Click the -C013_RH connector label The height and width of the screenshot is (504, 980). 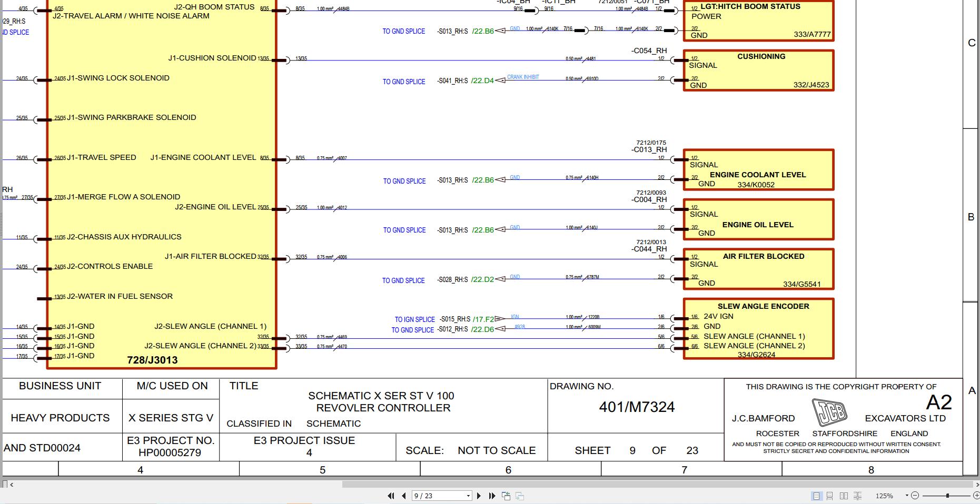point(649,149)
